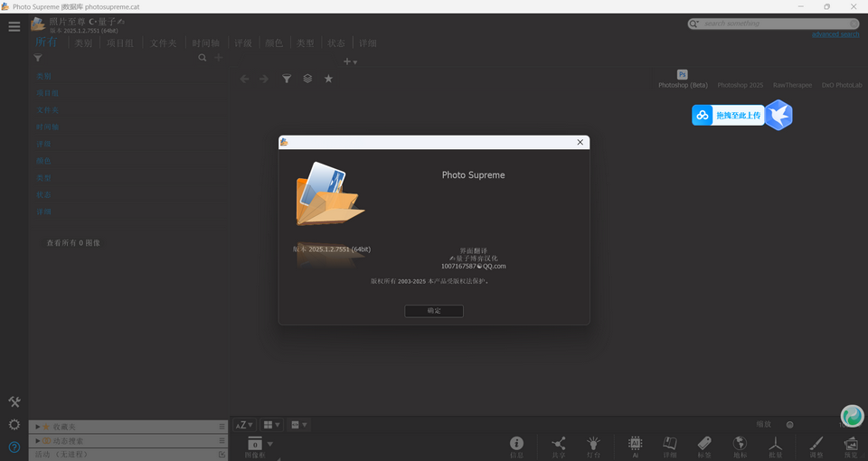Open the 共享 share icon

(559, 446)
